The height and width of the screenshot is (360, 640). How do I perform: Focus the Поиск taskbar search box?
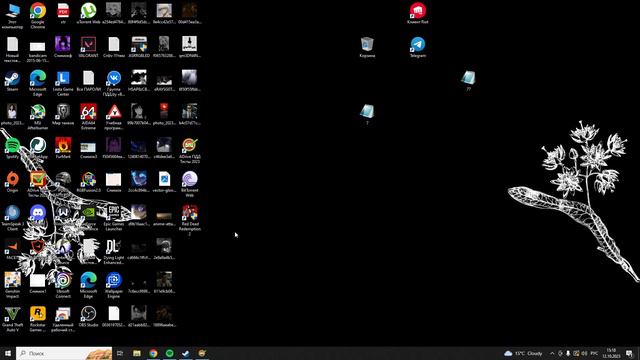pos(64,353)
